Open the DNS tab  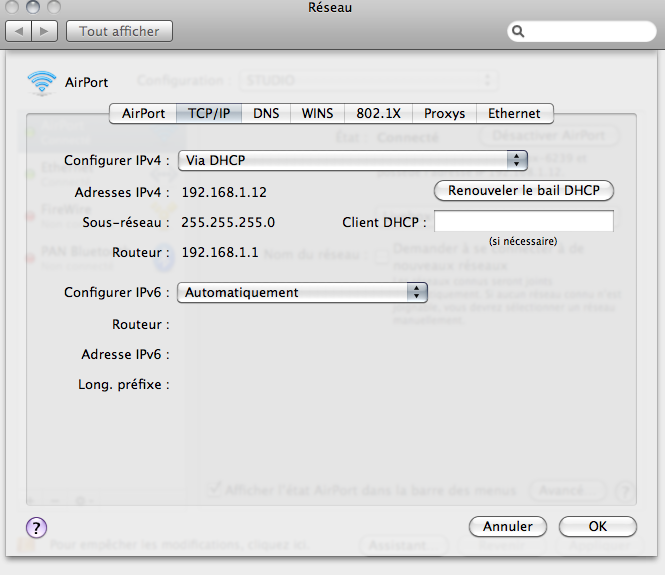(266, 114)
